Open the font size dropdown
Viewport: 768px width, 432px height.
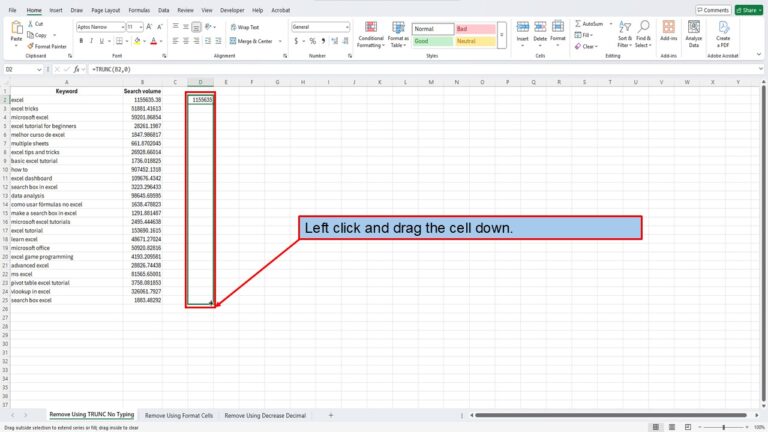tap(141, 27)
